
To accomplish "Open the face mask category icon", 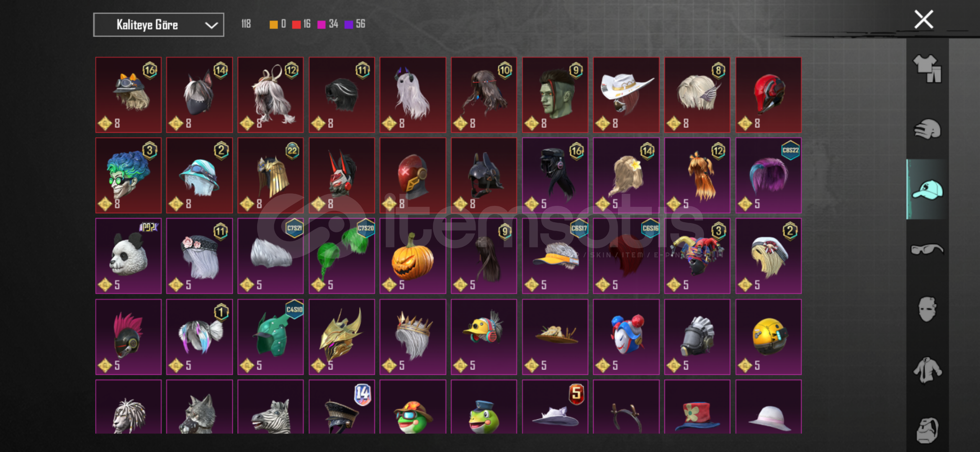I will [927, 310].
